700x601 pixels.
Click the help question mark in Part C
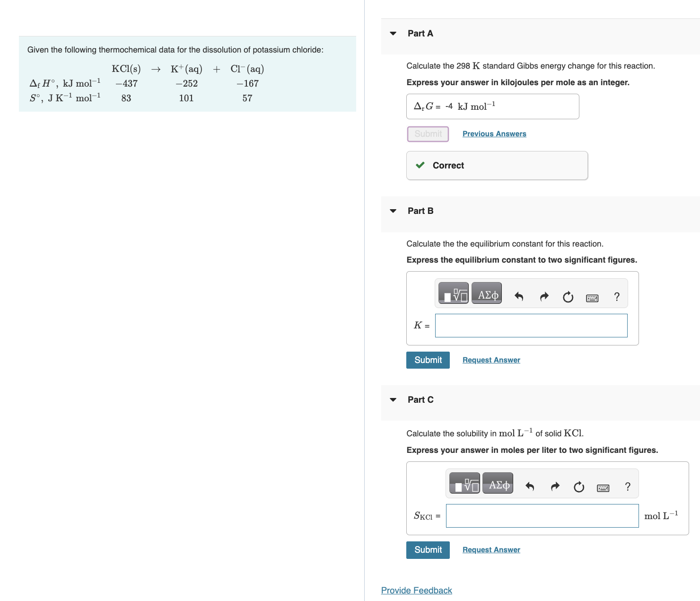click(627, 486)
